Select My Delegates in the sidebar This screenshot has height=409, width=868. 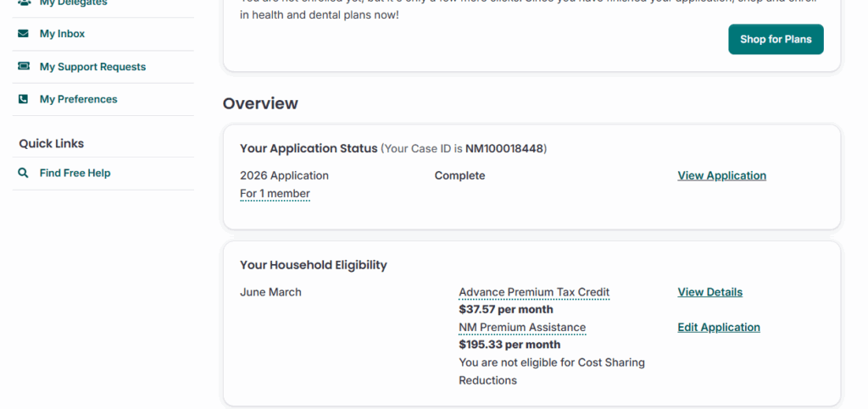click(73, 3)
